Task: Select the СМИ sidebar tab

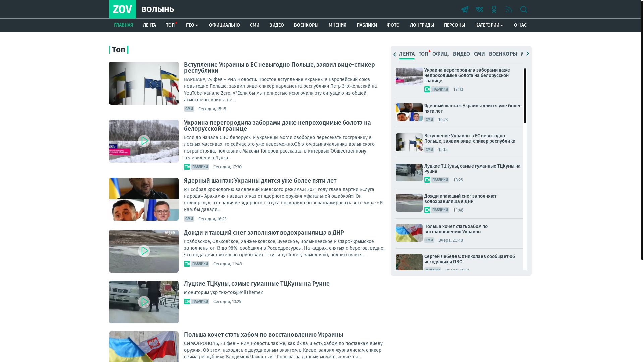Action: [479, 54]
